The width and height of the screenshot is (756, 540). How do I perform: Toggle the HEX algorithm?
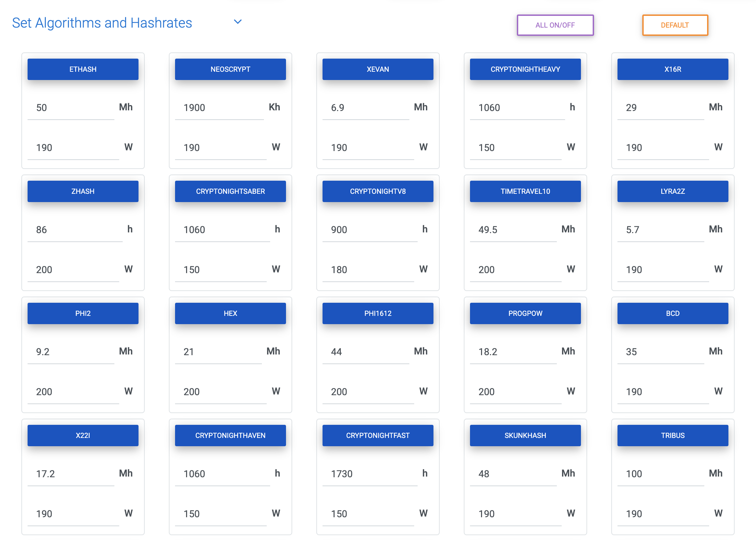pyautogui.click(x=231, y=313)
